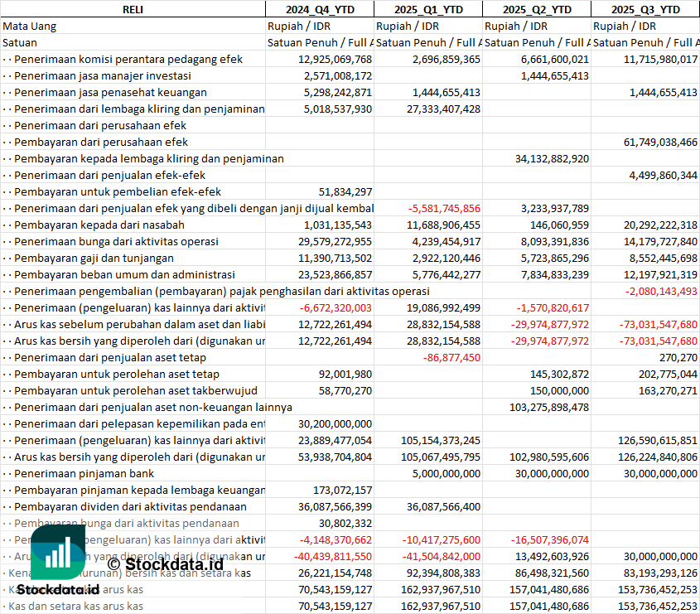The image size is (700, 614).
Task: Click value 34,132,882,920
Action: (552, 158)
